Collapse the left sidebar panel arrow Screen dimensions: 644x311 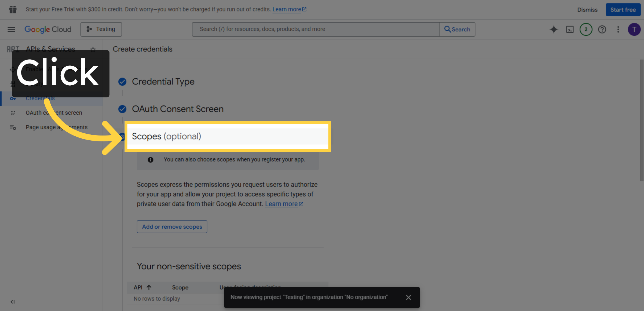click(x=12, y=302)
